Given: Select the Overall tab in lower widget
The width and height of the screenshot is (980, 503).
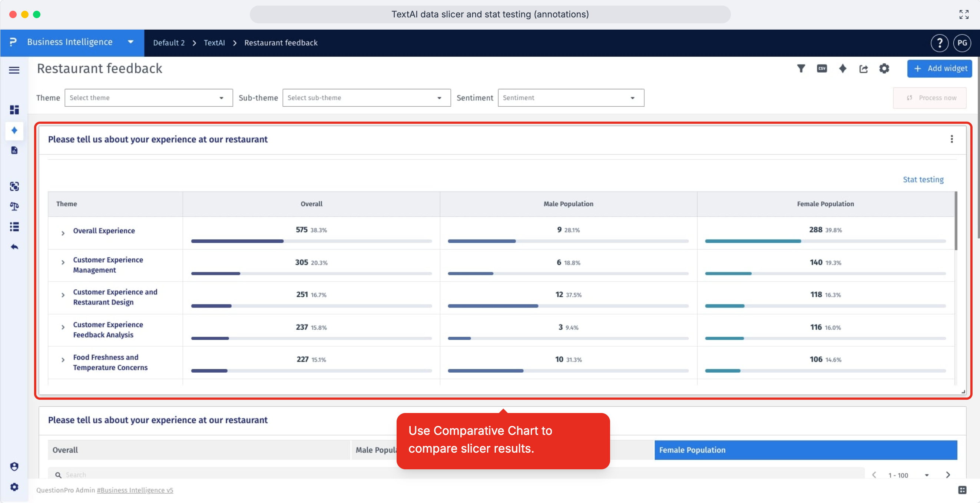Looking at the screenshot, I should [x=199, y=450].
